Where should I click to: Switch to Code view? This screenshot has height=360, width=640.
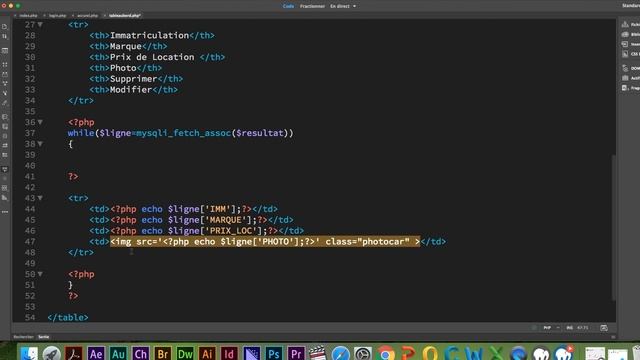point(288,6)
